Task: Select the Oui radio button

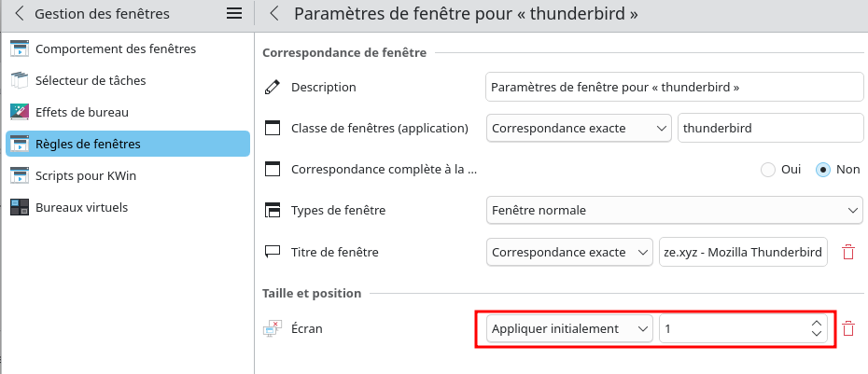Action: click(x=768, y=170)
